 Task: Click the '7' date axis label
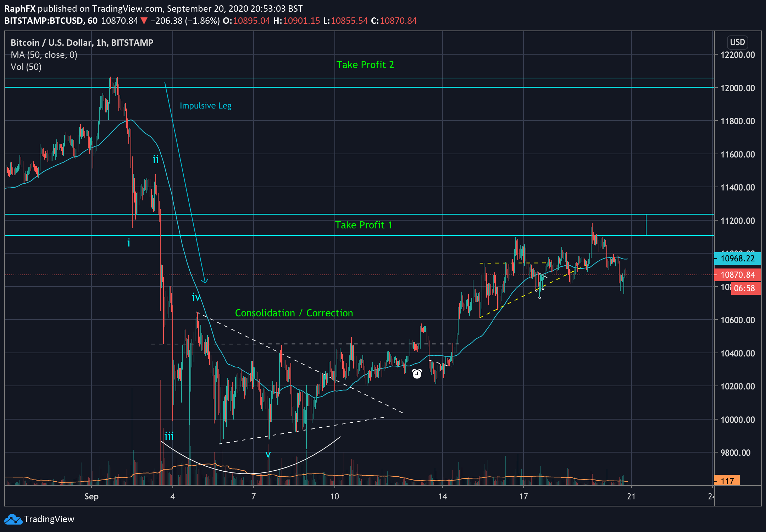pyautogui.click(x=254, y=497)
